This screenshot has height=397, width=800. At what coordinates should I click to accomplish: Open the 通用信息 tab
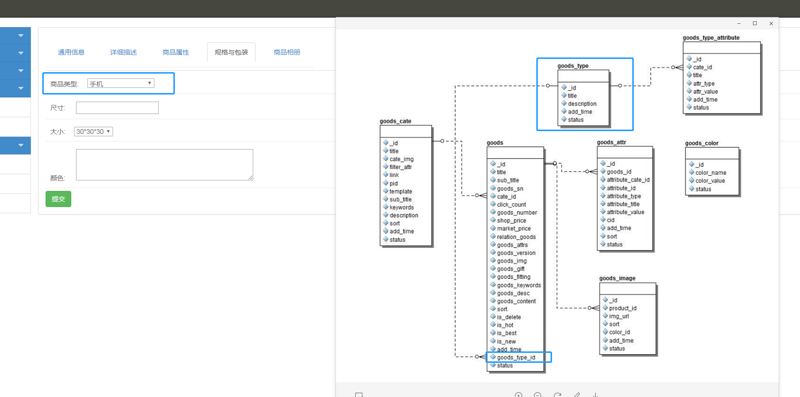point(71,52)
